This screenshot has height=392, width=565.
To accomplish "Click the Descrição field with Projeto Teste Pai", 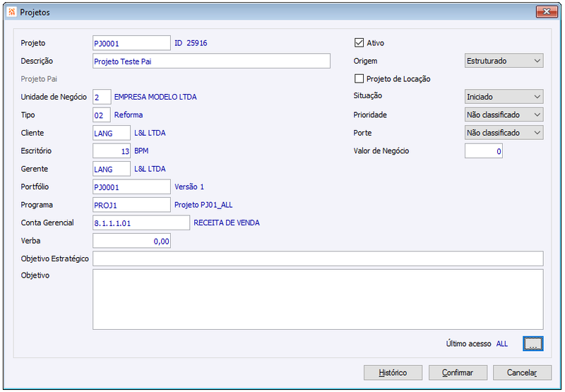I will [x=211, y=61].
